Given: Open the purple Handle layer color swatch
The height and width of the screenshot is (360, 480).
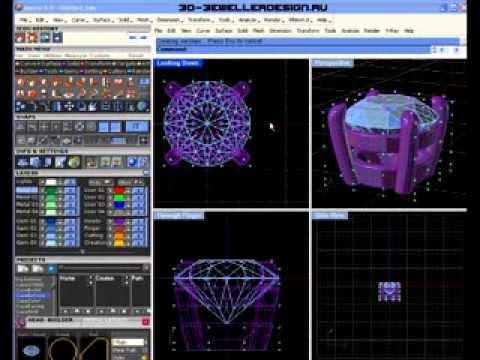Looking at the screenshot, I should pos(119,221).
